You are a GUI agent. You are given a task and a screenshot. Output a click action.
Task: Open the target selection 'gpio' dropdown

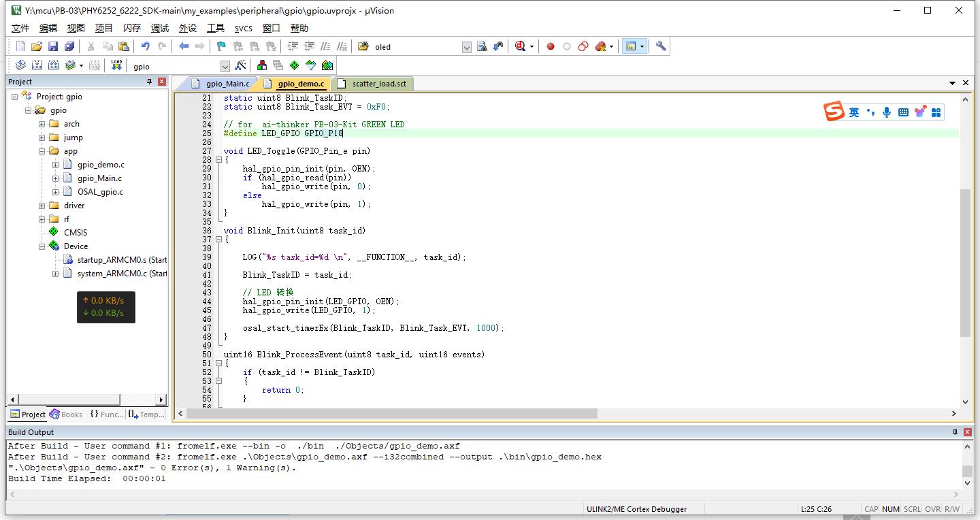(225, 66)
